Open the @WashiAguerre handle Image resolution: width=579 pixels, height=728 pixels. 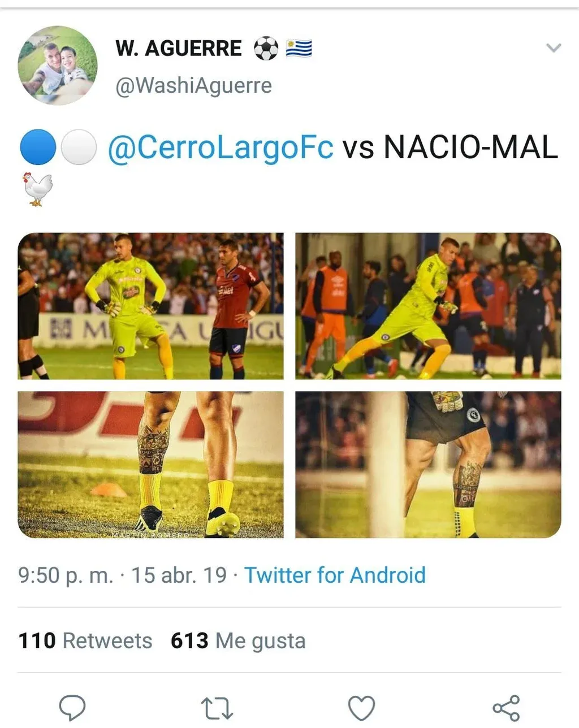pos(193,86)
